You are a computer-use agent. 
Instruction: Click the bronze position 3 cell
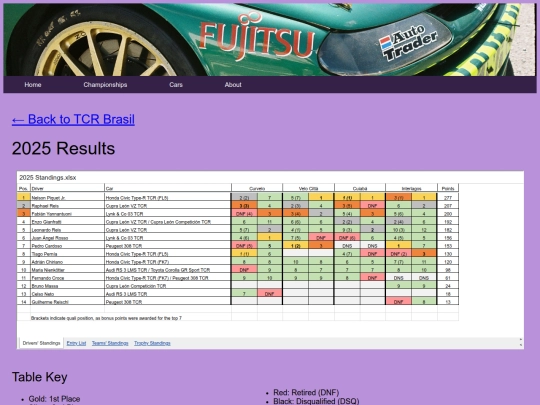tap(23, 214)
